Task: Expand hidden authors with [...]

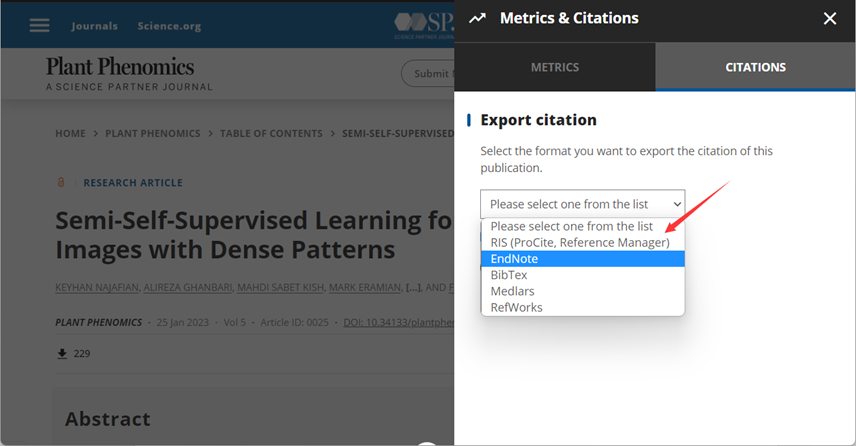Action: [x=413, y=288]
